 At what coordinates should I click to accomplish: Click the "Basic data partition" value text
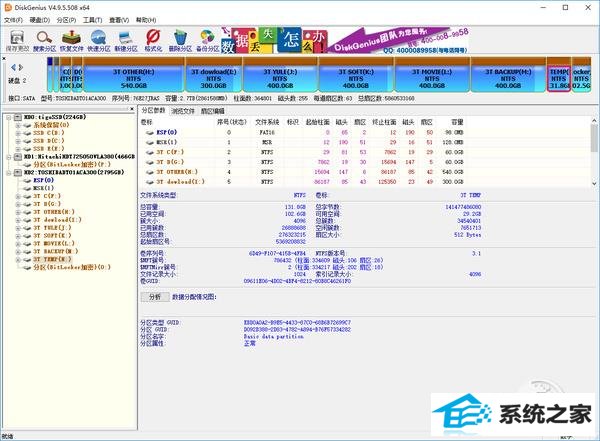pos(273,336)
